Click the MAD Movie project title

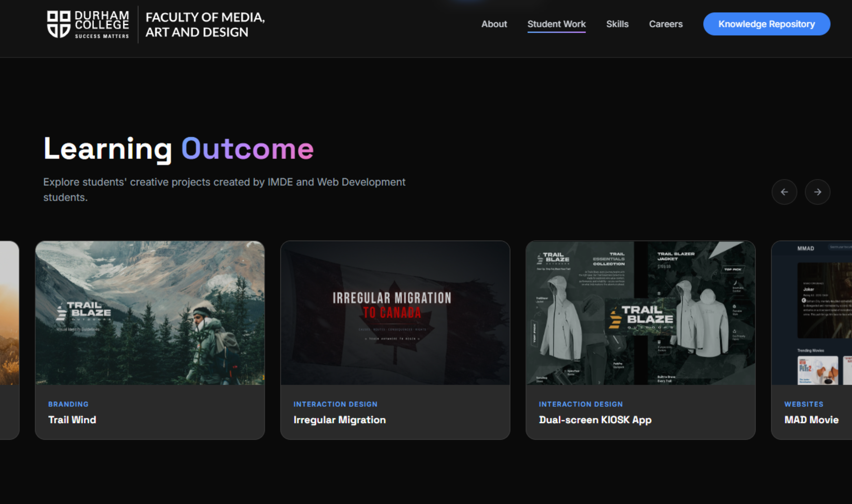[811, 420]
